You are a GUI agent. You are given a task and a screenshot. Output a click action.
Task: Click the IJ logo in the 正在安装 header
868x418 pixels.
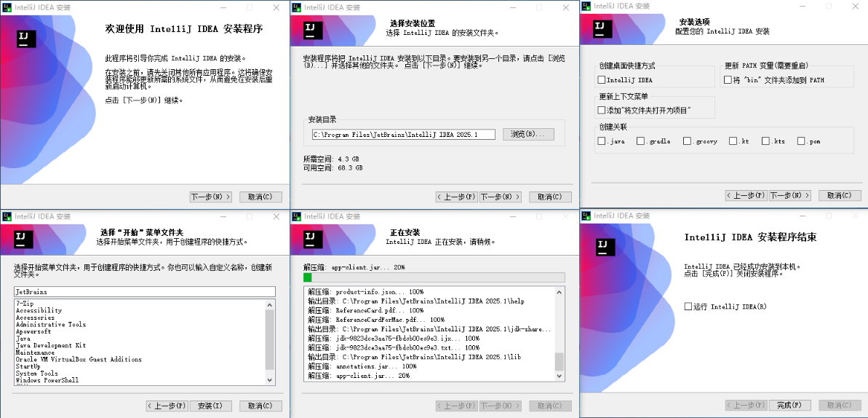313,238
